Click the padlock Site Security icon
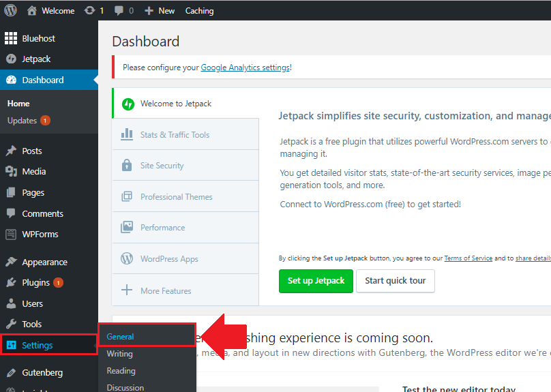Screen dimensions: 551x392 click(x=127, y=165)
